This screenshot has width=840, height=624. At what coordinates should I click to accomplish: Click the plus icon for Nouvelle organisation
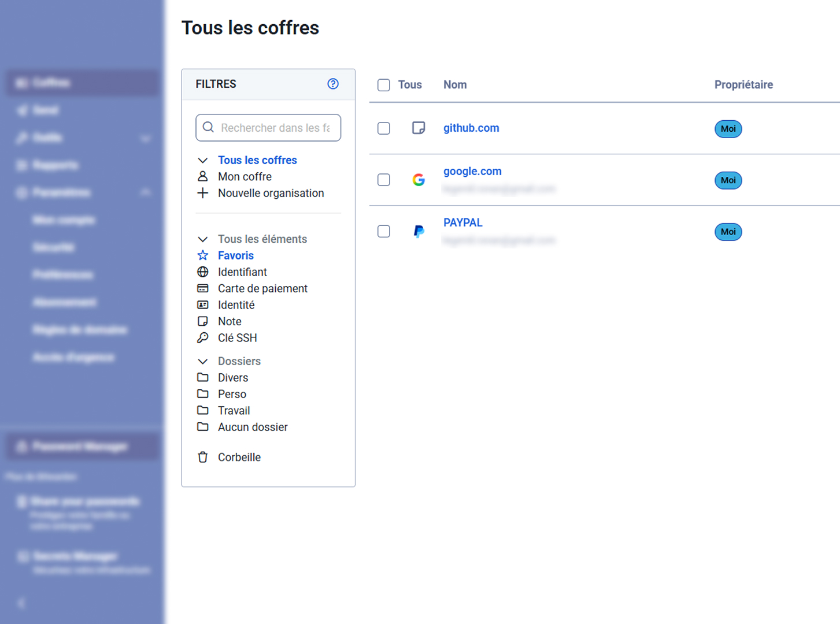202,193
